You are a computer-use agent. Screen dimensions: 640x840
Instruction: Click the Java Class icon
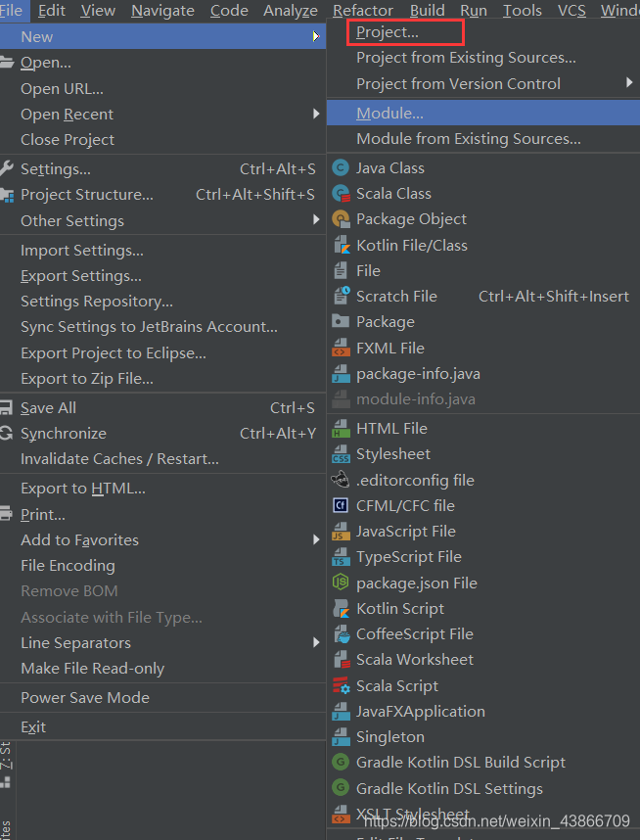click(x=341, y=167)
